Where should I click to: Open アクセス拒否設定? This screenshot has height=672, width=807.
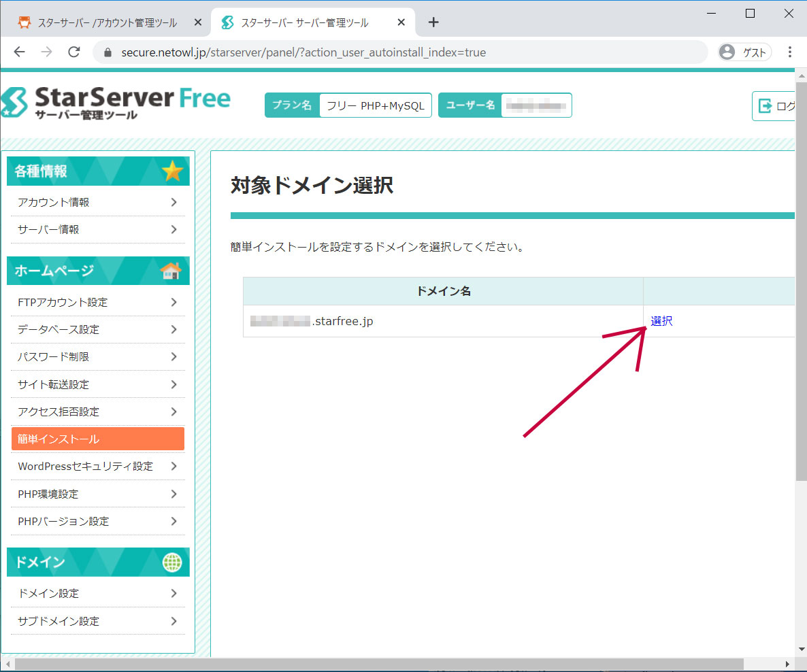tap(98, 411)
